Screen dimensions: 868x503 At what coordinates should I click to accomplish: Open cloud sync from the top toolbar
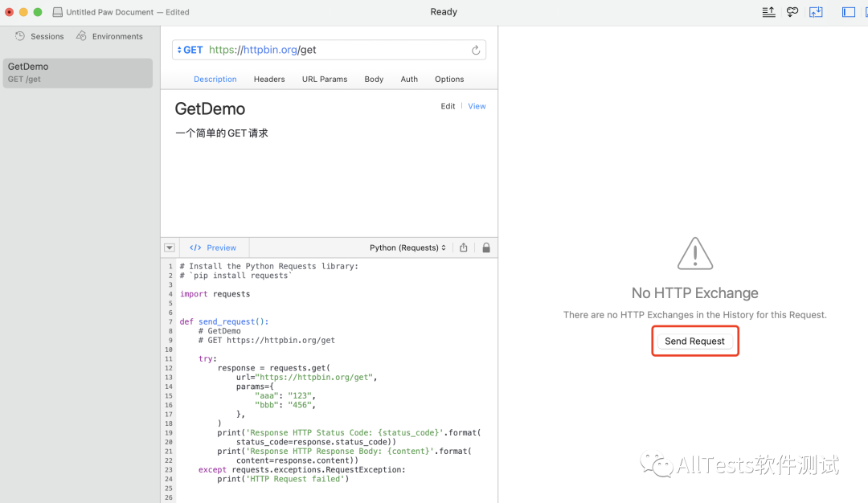click(x=792, y=12)
